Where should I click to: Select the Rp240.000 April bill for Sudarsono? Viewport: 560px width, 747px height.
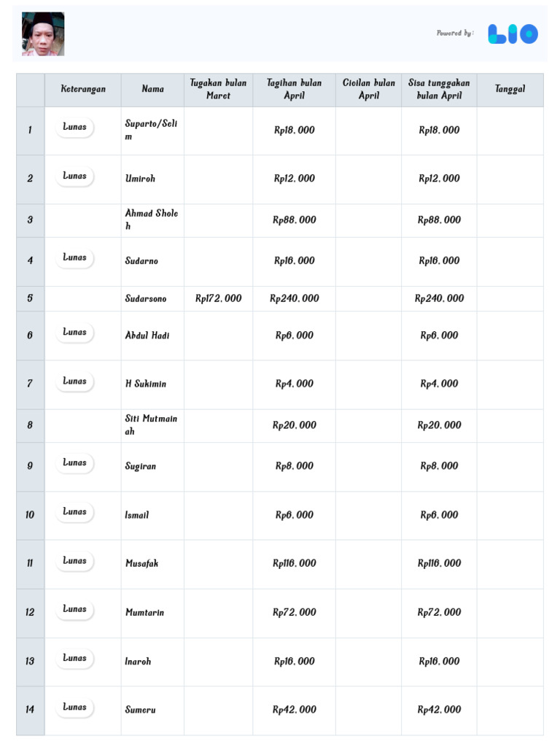tap(295, 299)
